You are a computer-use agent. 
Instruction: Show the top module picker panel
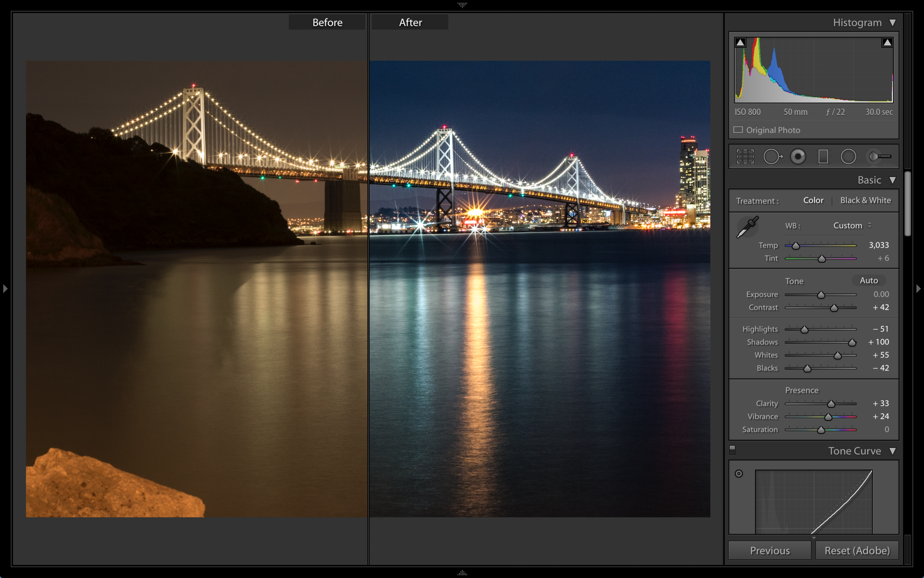(462, 4)
